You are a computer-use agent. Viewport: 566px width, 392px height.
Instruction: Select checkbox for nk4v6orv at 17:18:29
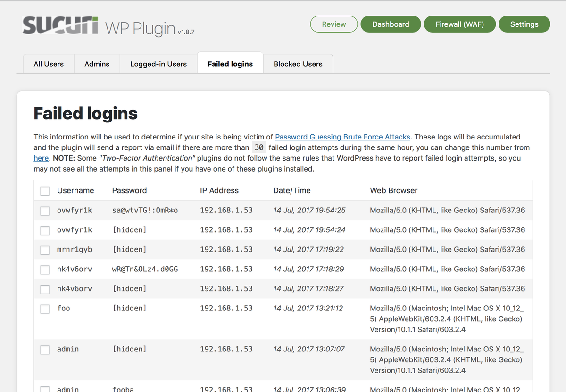[45, 269]
